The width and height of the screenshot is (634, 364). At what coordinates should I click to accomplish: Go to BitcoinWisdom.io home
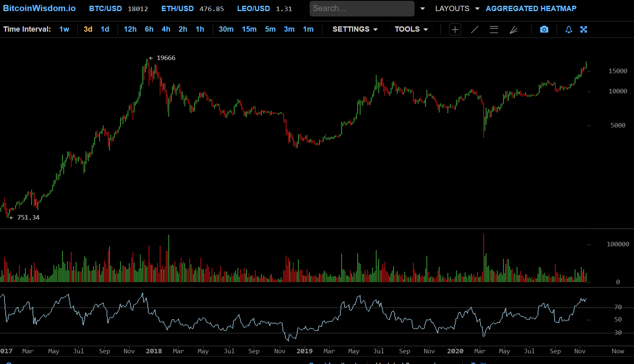39,9
